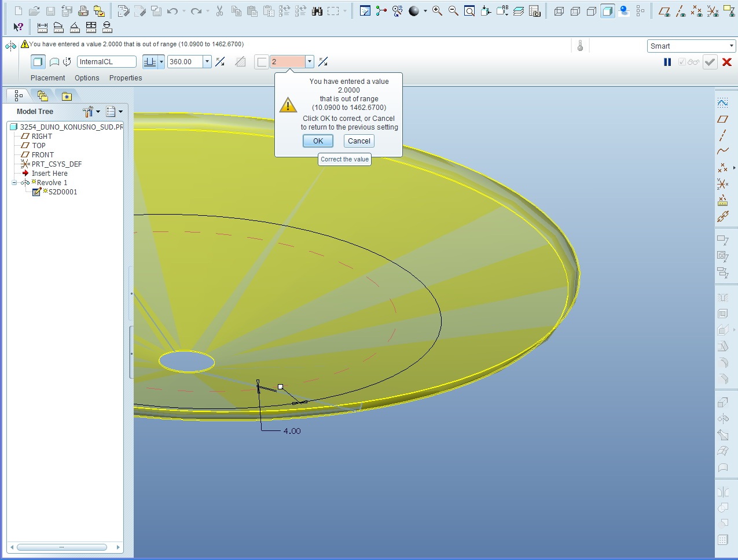Select the datum point tool in right toolbar
The width and height of the screenshot is (738, 560).
point(722,168)
